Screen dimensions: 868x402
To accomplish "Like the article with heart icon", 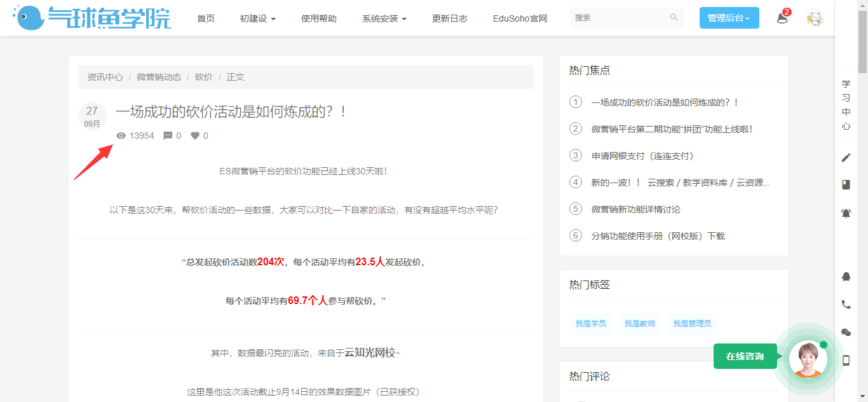I will click(195, 135).
